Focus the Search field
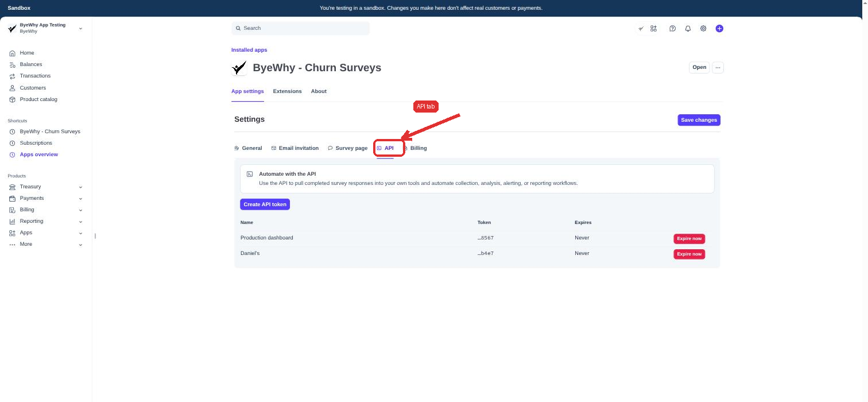868x402 pixels. [x=300, y=28]
